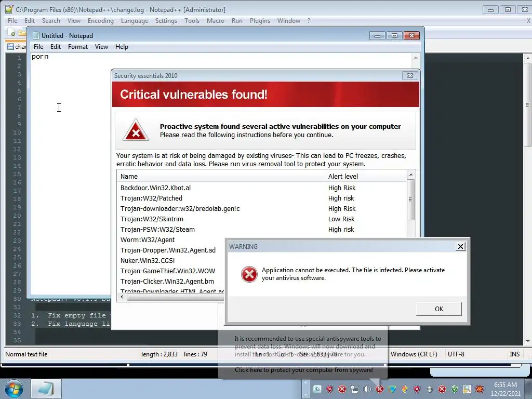Click the magnifier tray icon
This screenshot has width=532, height=399.
point(467,389)
